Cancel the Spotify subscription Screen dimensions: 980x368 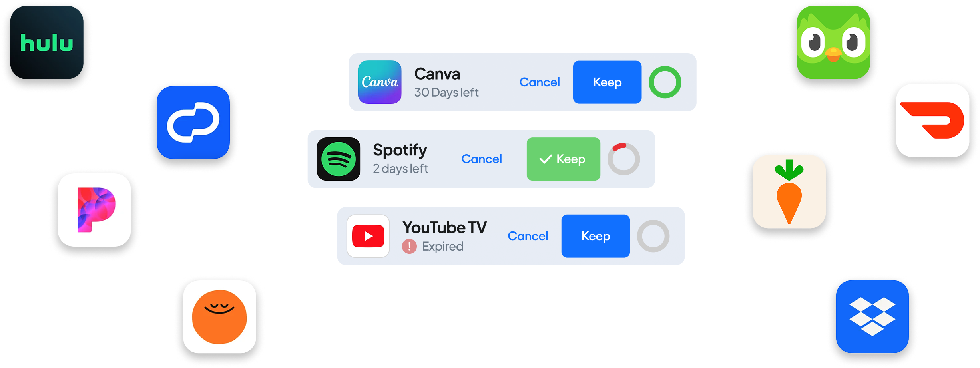482,159
